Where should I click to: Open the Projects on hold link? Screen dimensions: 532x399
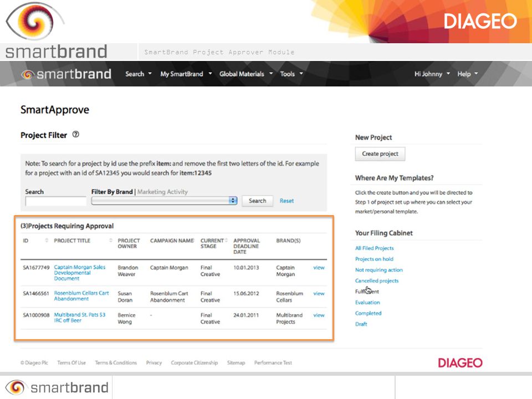tap(374, 259)
